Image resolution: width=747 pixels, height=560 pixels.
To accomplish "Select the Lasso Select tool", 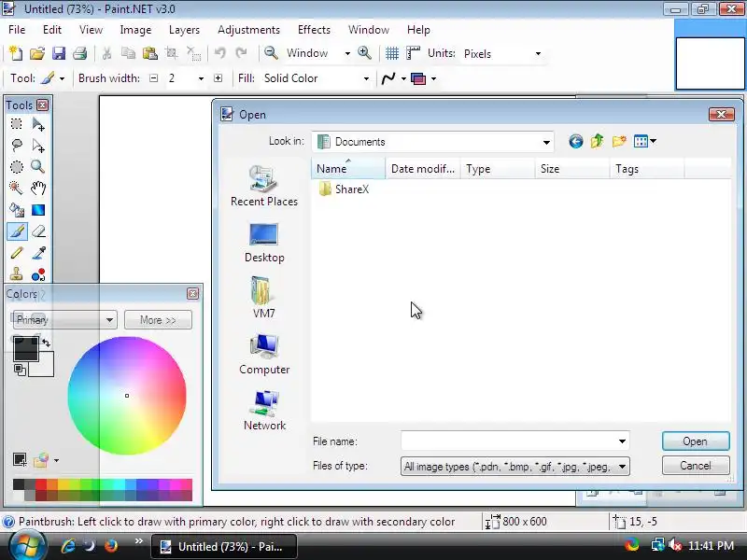I will click(x=17, y=146).
